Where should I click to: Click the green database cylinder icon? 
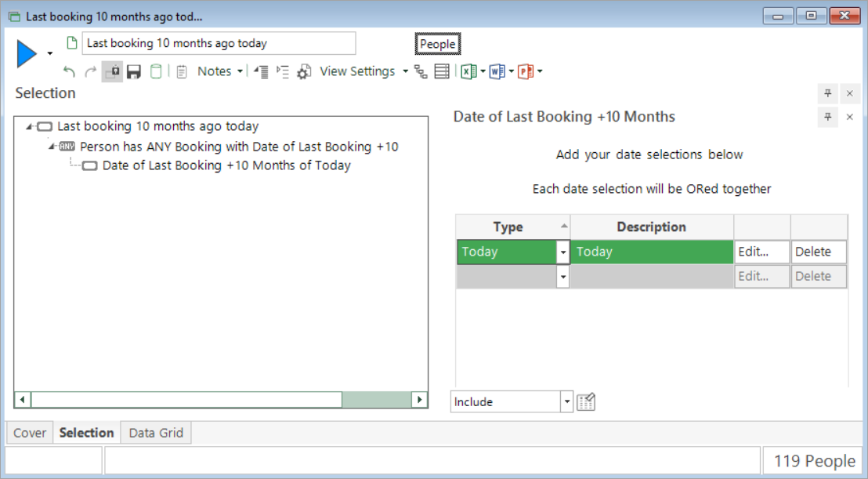coord(156,71)
